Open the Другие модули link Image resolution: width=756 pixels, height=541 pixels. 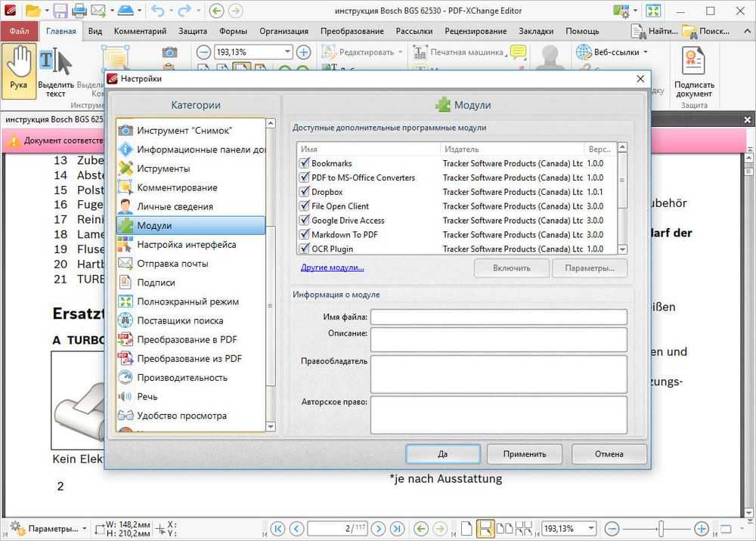pos(332,267)
